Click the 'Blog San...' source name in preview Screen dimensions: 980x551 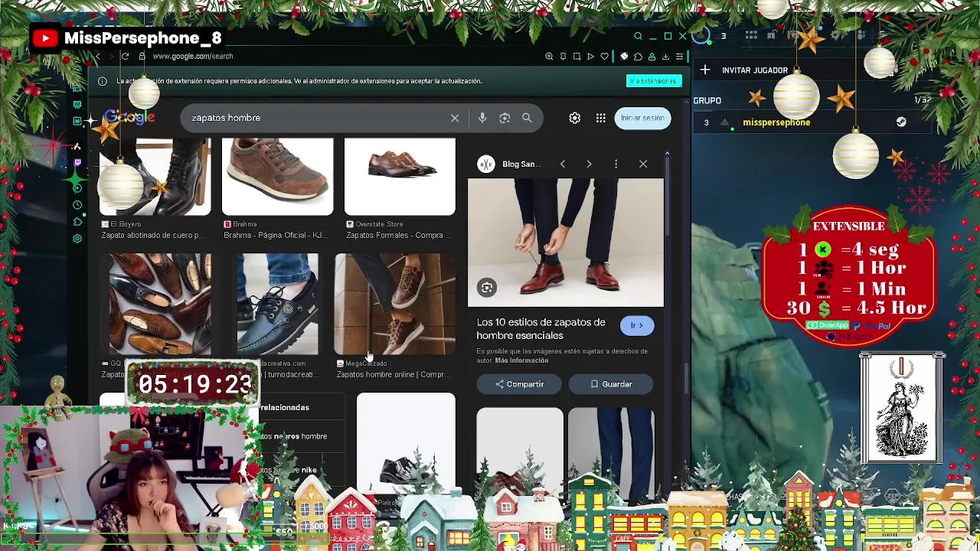(x=521, y=164)
